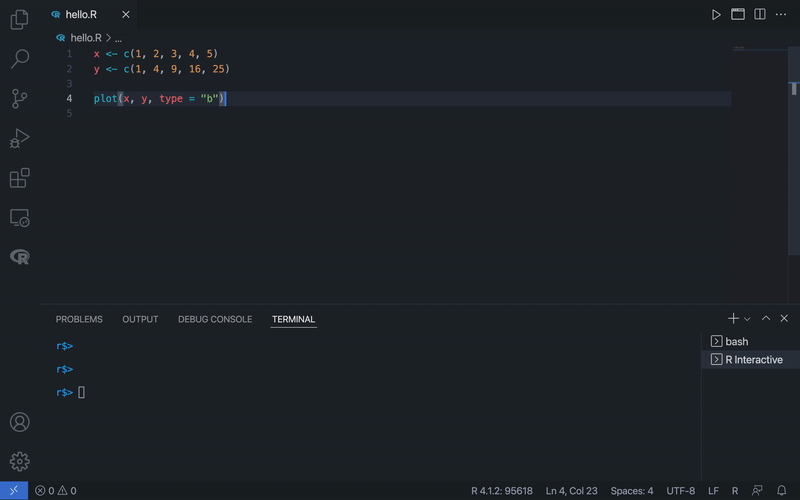Switch to the PROBLEMS panel tab
Image resolution: width=800 pixels, height=500 pixels.
pos(79,319)
